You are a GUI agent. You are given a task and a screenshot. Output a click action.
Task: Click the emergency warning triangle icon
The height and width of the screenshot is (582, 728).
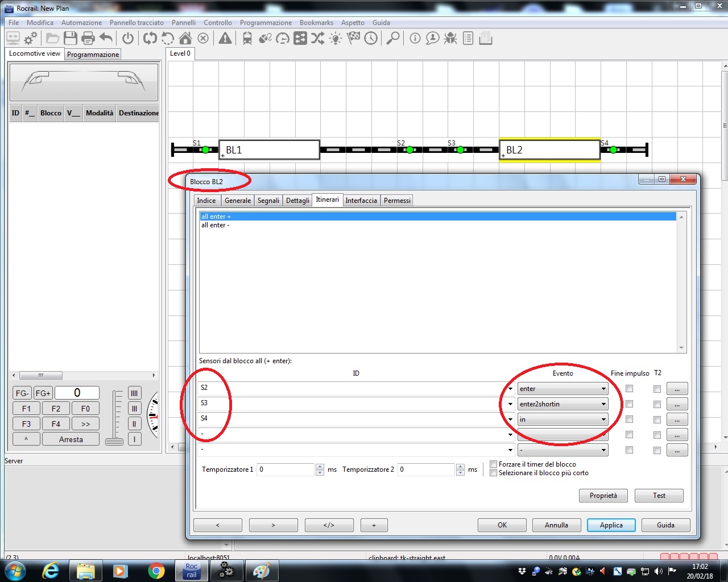[225, 39]
